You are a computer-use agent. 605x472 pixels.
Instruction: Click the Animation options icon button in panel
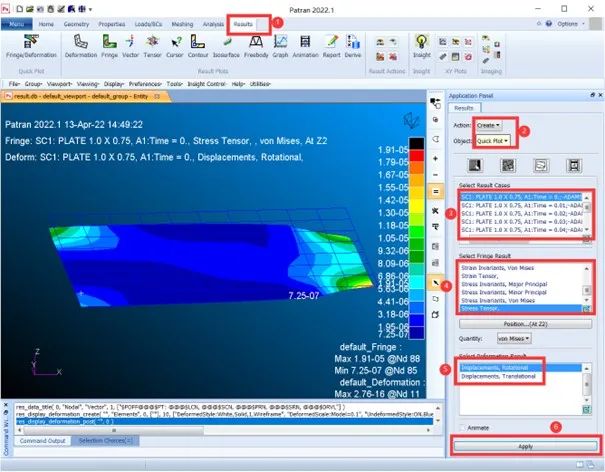tap(574, 166)
